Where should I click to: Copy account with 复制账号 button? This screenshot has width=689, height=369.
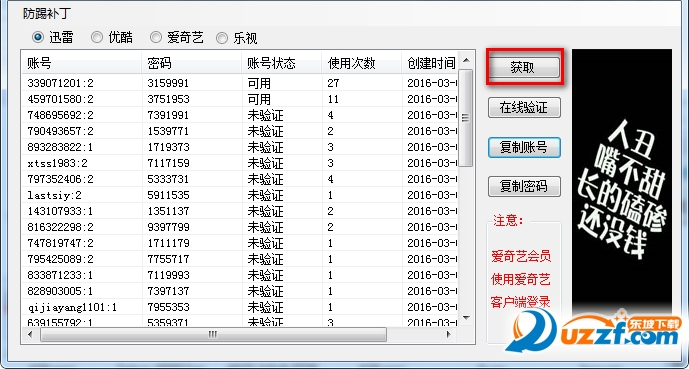click(524, 147)
